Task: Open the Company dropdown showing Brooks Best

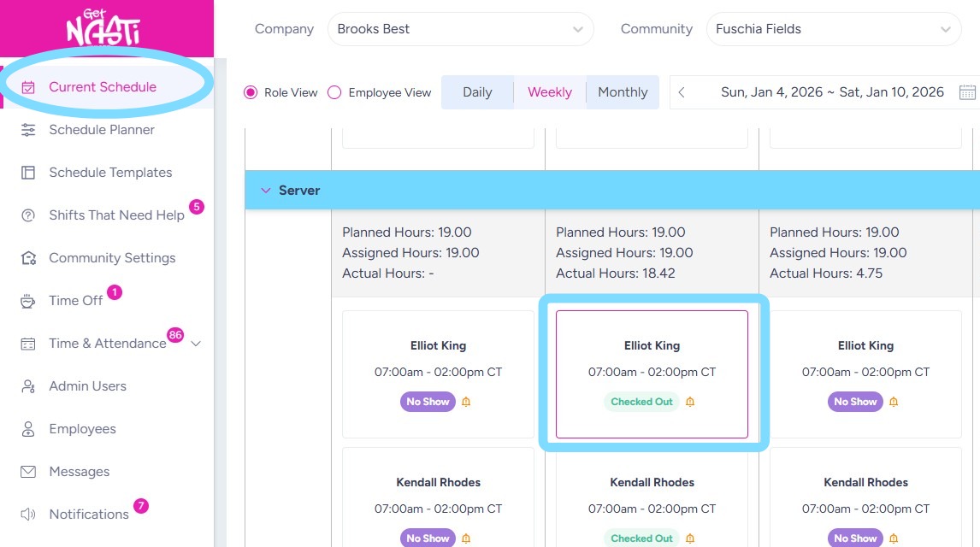Action: point(460,29)
